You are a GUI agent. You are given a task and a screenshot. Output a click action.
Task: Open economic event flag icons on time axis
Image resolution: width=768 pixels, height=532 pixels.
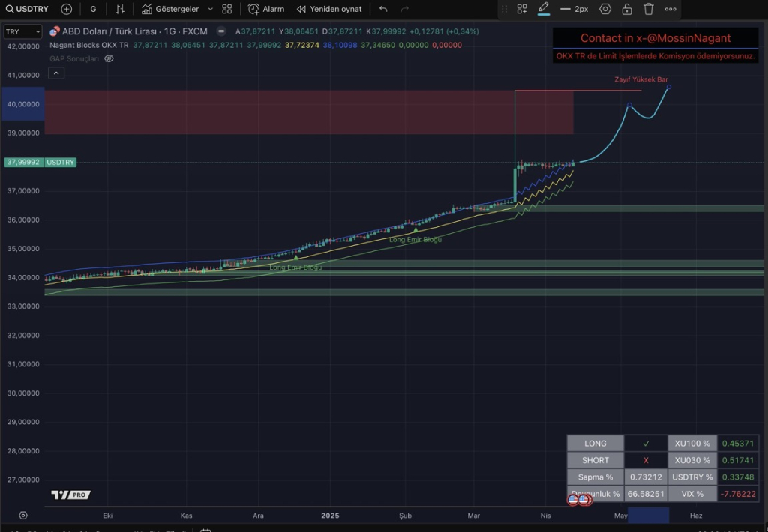pyautogui.click(x=578, y=500)
